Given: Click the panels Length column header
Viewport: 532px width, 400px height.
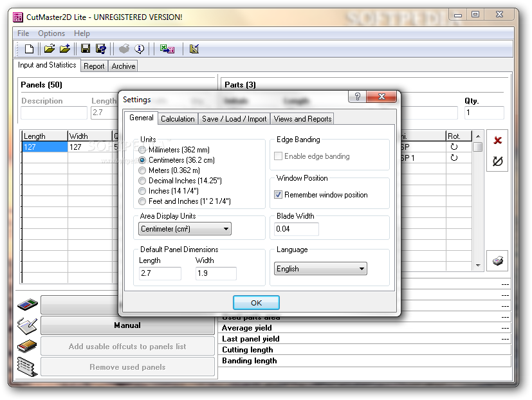Looking at the screenshot, I should click(x=44, y=136).
